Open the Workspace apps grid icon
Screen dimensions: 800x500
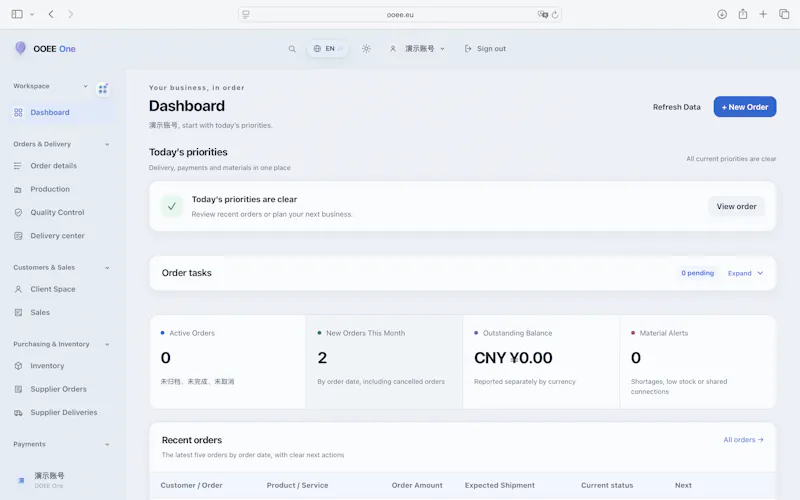pyautogui.click(x=103, y=89)
